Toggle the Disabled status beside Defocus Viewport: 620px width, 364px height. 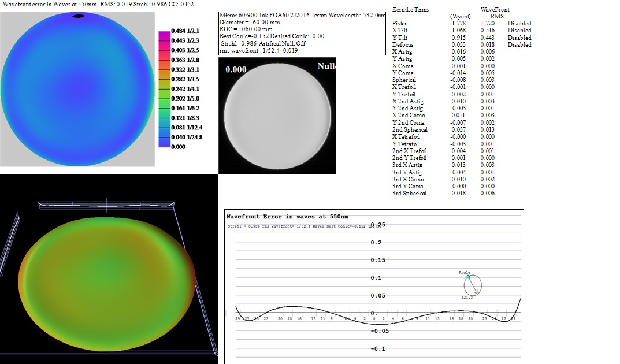click(519, 45)
